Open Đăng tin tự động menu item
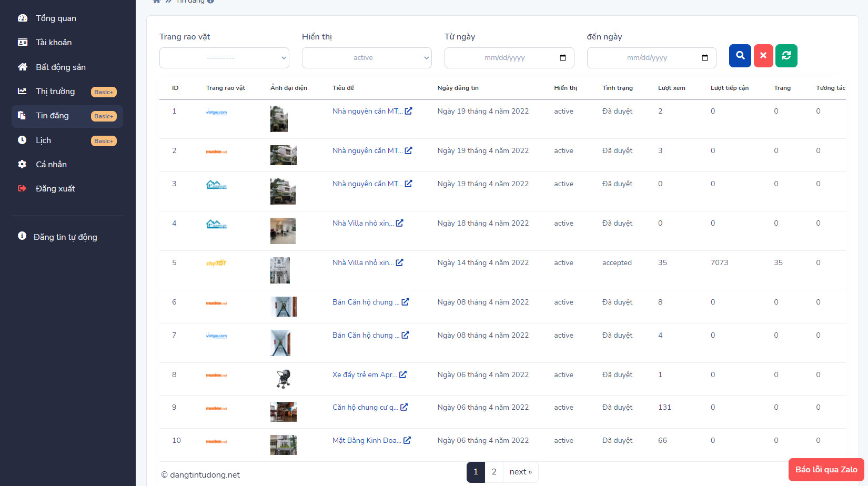Image resolution: width=868 pixels, height=486 pixels. click(65, 237)
